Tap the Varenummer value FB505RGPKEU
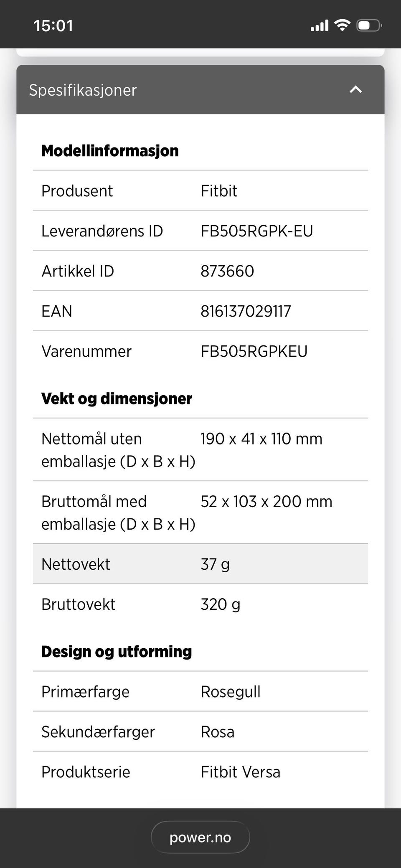The width and height of the screenshot is (401, 868). coord(254,351)
